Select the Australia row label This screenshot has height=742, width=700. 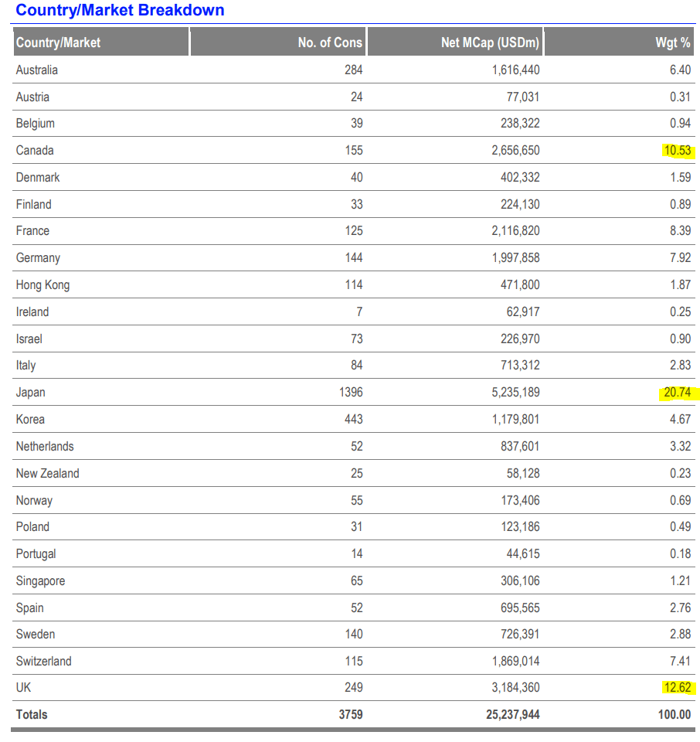click(37, 70)
